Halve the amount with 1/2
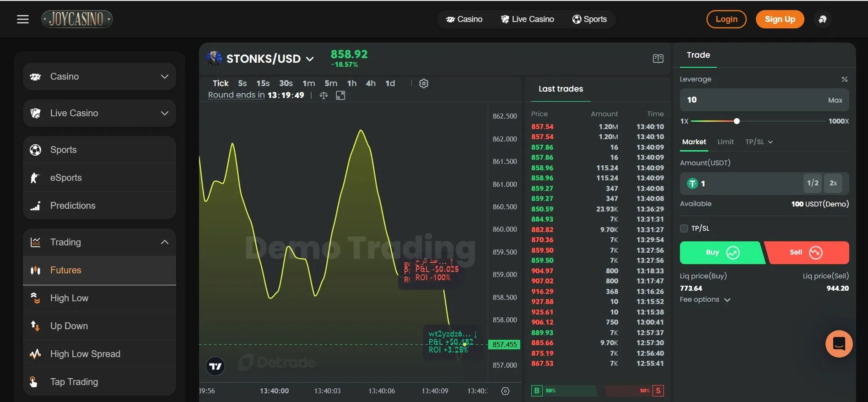Image resolution: width=868 pixels, height=402 pixels. (813, 183)
